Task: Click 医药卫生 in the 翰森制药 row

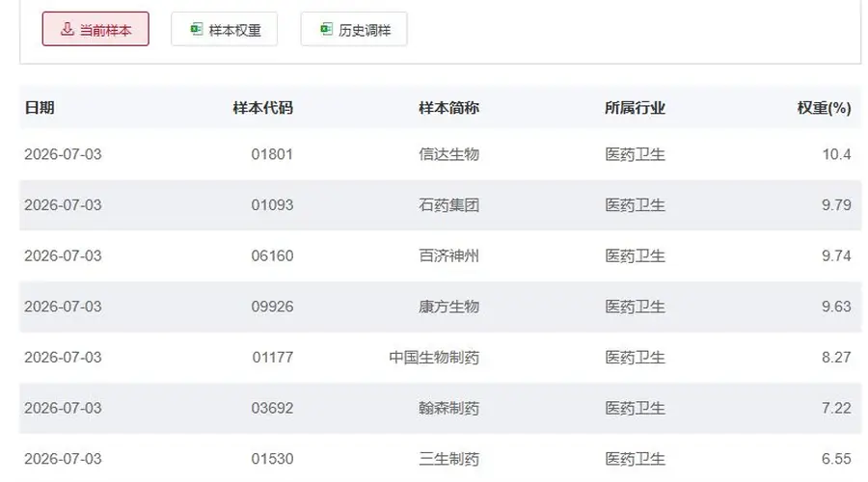Action: click(x=635, y=408)
